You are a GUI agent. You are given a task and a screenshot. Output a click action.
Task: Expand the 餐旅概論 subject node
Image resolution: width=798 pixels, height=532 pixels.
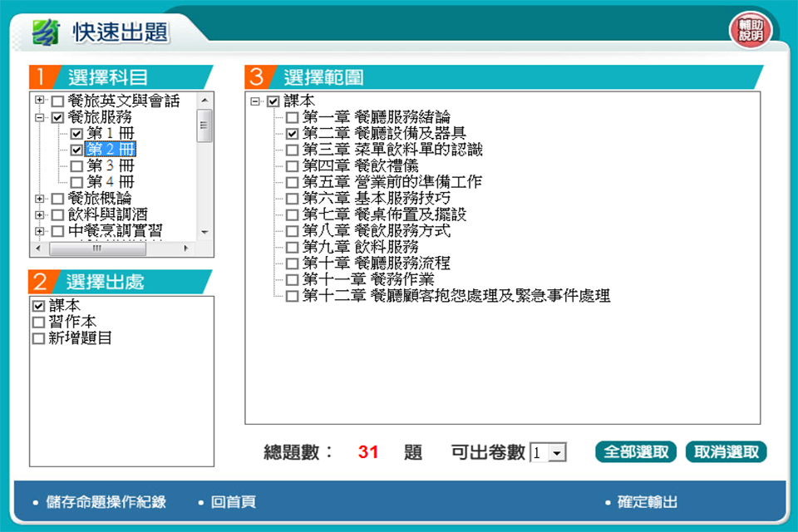pyautogui.click(x=39, y=199)
